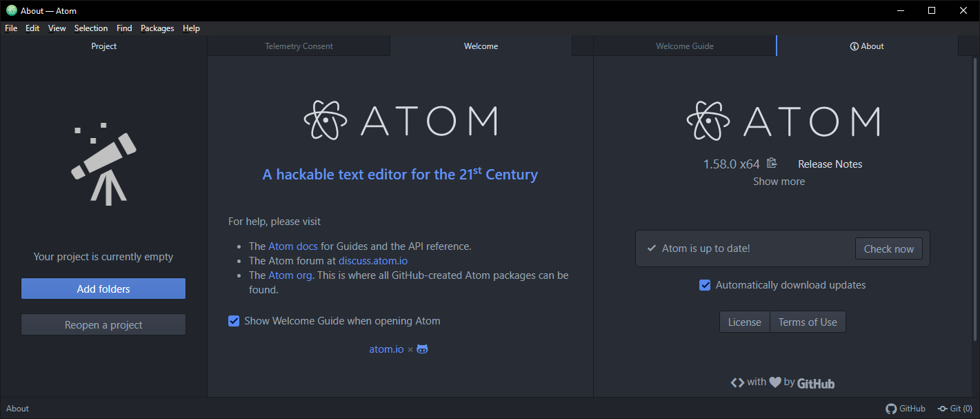Viewport: 980px width, 419px height.
Task: Toggle Show Welcome Guide when opening Atom
Action: 234,321
